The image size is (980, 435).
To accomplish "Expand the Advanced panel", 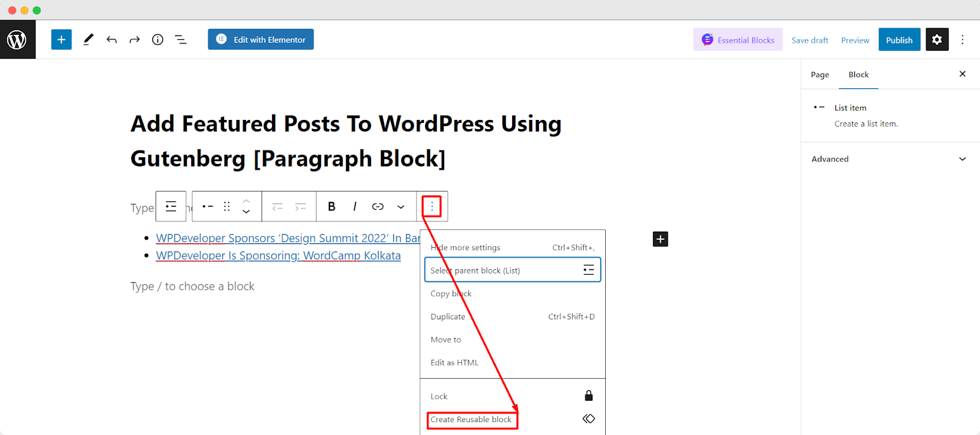I will tap(889, 159).
